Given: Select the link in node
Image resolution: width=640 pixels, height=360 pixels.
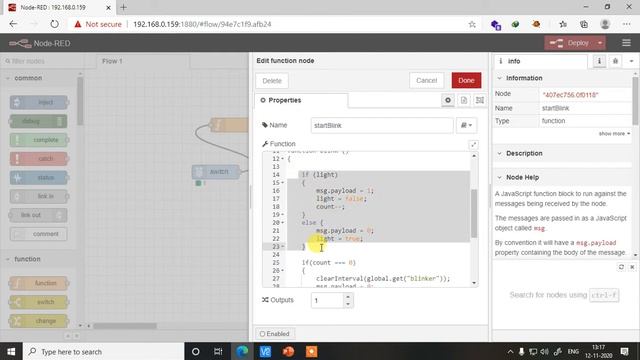Looking at the screenshot, I should click(39, 196).
